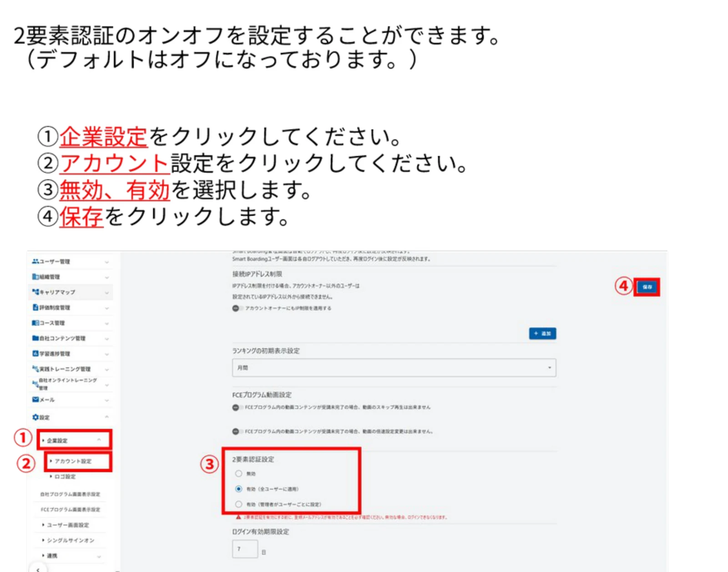This screenshot has height=572, width=728.
Task: Click the 設定 gear icon
Action: (35, 417)
